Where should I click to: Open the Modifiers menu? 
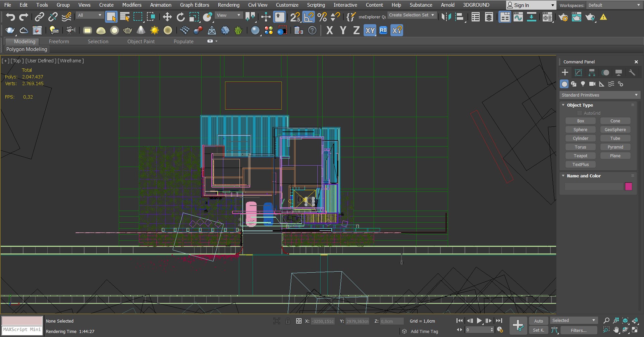tap(131, 5)
